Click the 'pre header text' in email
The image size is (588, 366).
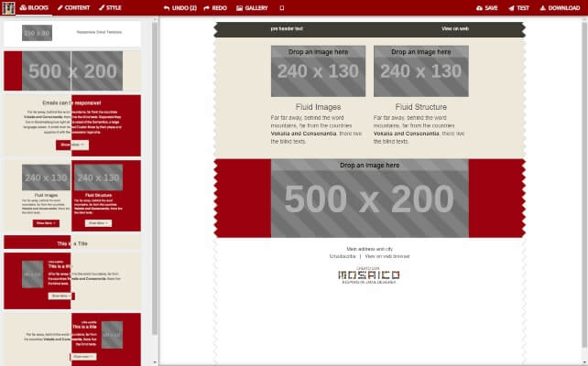(287, 29)
